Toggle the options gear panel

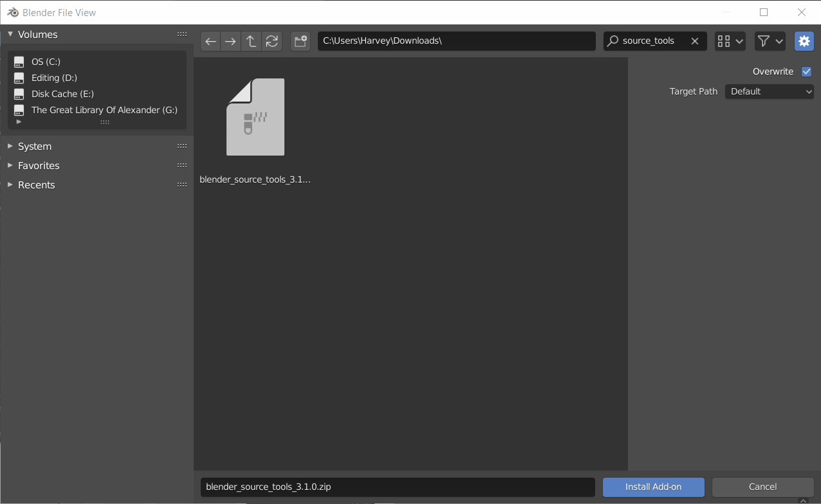pyautogui.click(x=804, y=41)
